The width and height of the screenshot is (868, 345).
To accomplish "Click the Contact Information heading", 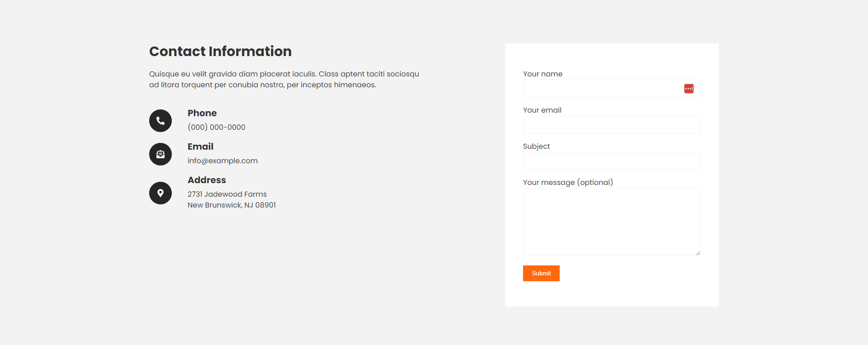I will [220, 51].
